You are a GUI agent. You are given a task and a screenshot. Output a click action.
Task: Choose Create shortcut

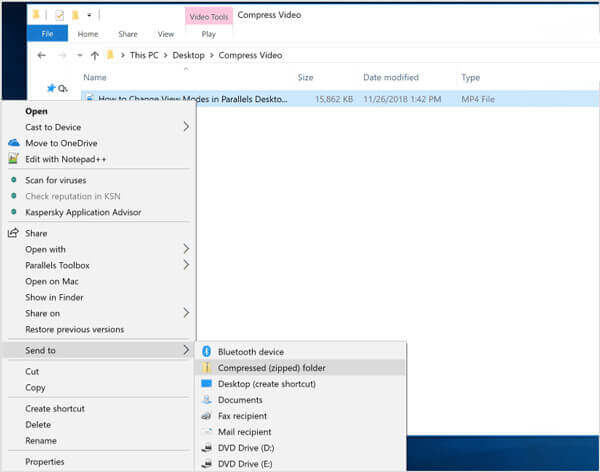(x=55, y=408)
